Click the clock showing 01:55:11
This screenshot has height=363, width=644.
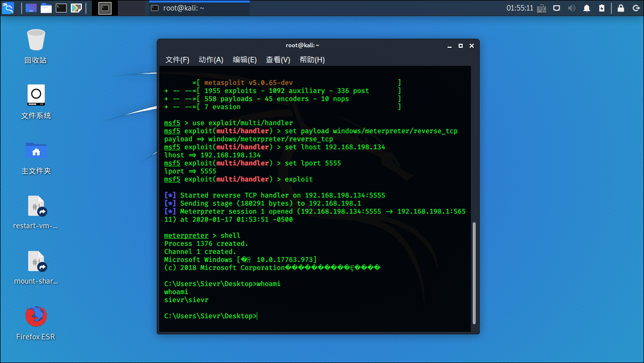(519, 8)
